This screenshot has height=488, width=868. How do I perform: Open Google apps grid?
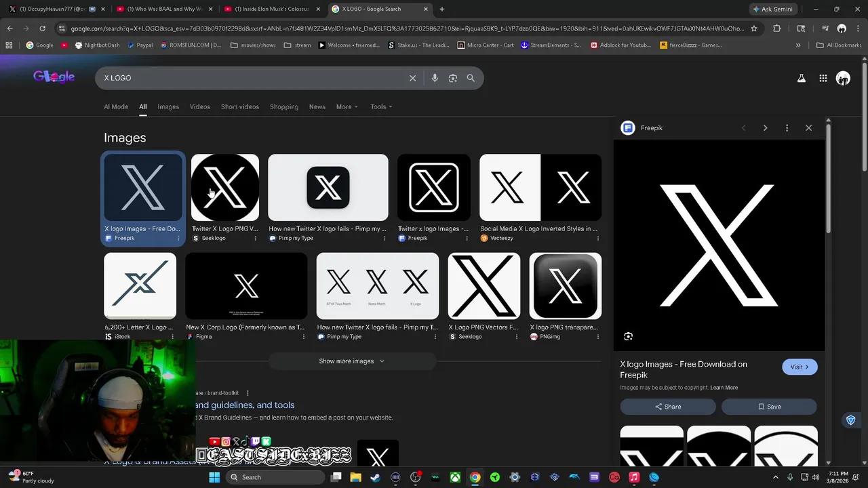click(x=823, y=78)
